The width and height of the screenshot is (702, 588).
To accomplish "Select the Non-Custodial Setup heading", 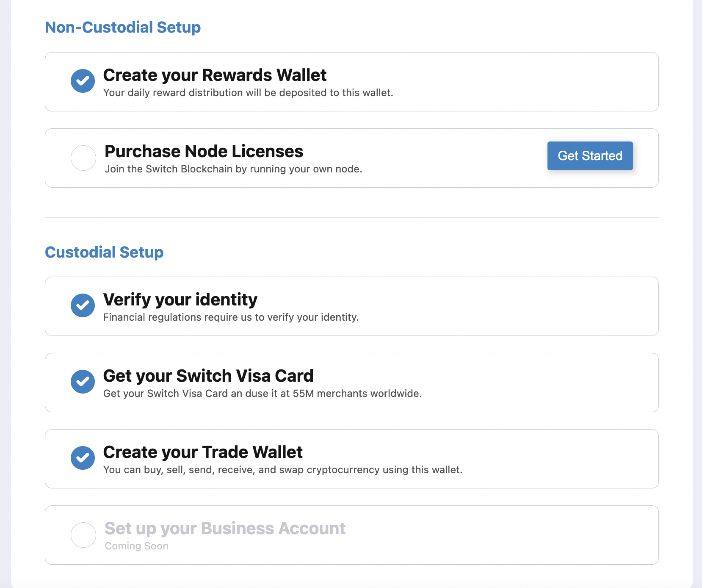I will pyautogui.click(x=123, y=27).
